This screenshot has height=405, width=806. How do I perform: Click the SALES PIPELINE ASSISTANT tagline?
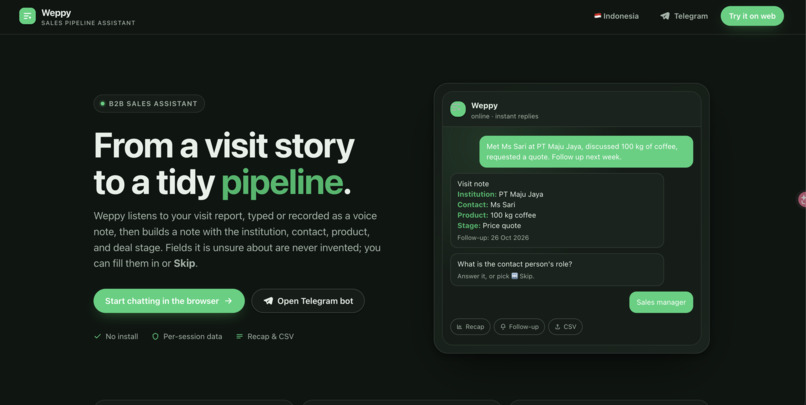pos(88,23)
